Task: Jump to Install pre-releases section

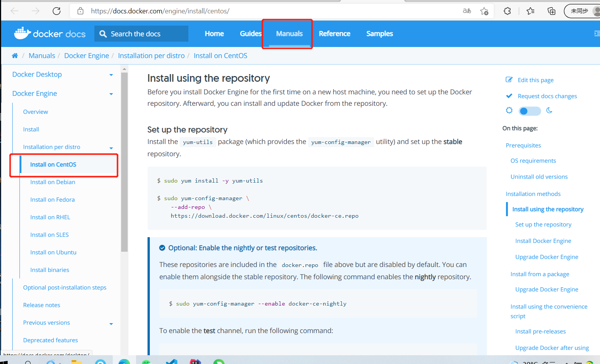Action: (x=540, y=332)
